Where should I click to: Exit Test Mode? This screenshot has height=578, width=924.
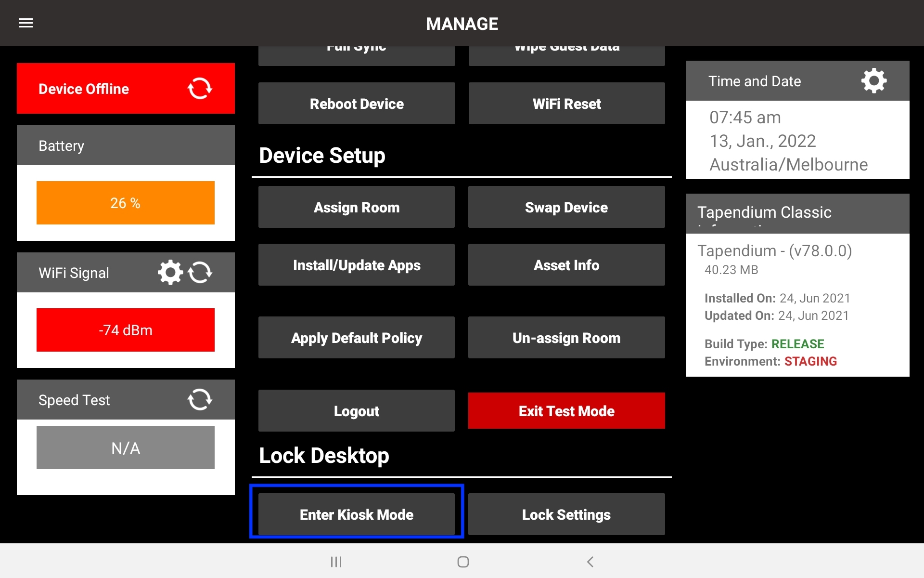[x=566, y=411]
